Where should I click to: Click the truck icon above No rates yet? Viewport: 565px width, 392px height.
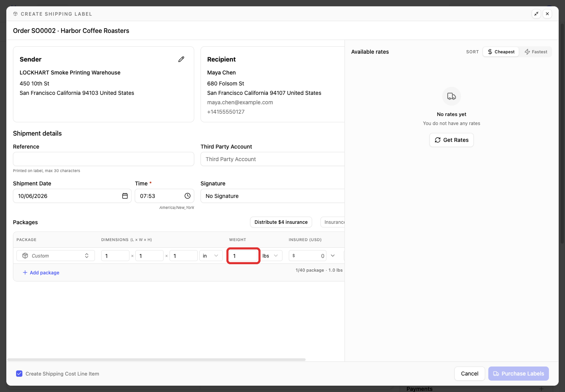452,96
